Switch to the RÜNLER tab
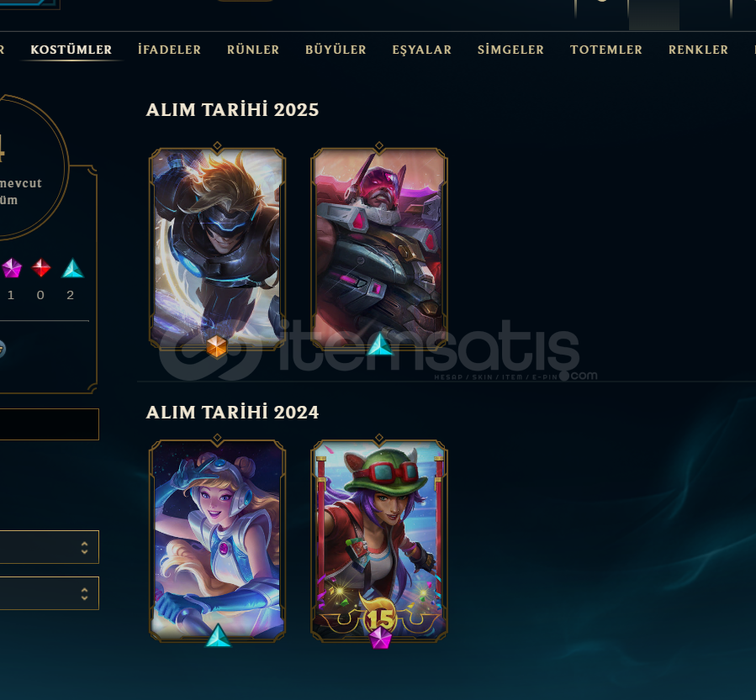 coord(253,50)
